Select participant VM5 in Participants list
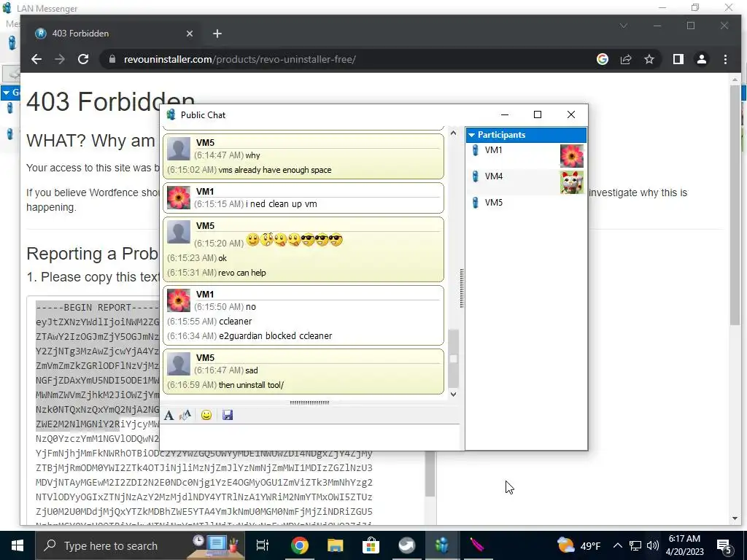 click(x=526, y=203)
